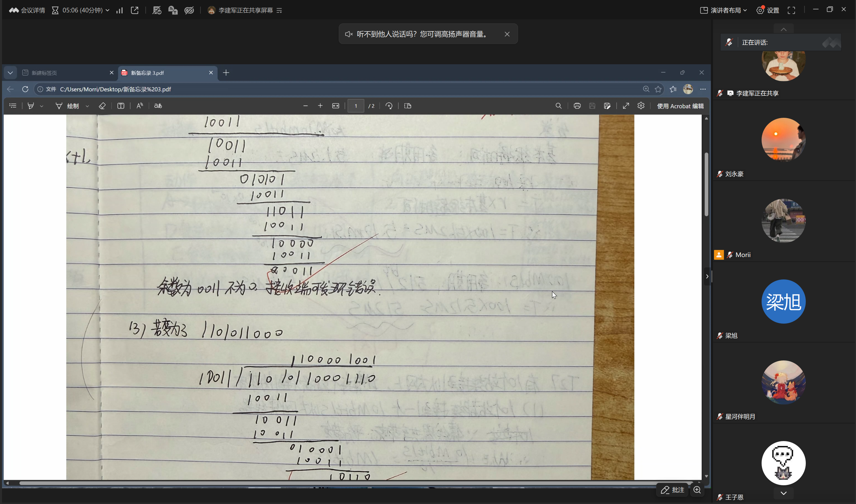This screenshot has height=504, width=856.
Task: Open PDF viewer settings gear
Action: tap(641, 106)
